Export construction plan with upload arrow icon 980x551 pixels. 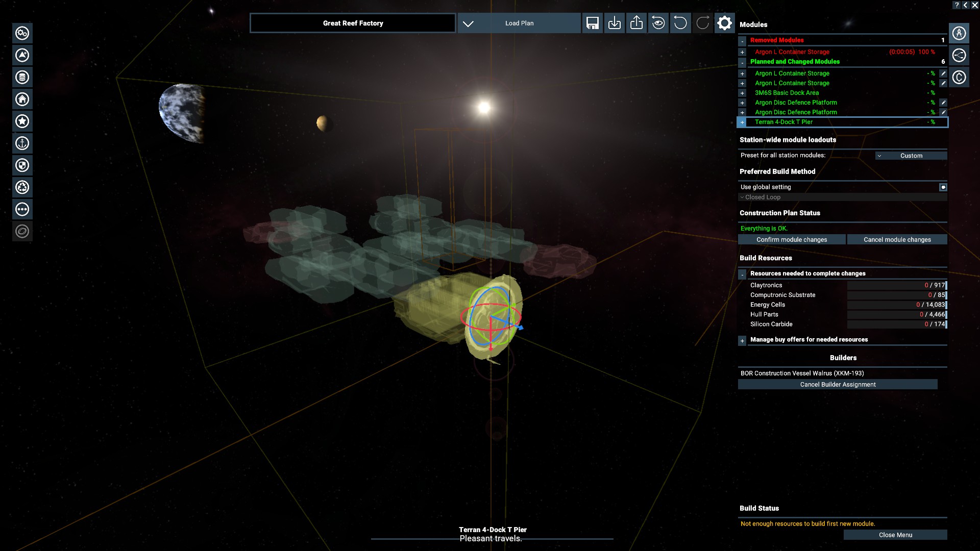(636, 23)
